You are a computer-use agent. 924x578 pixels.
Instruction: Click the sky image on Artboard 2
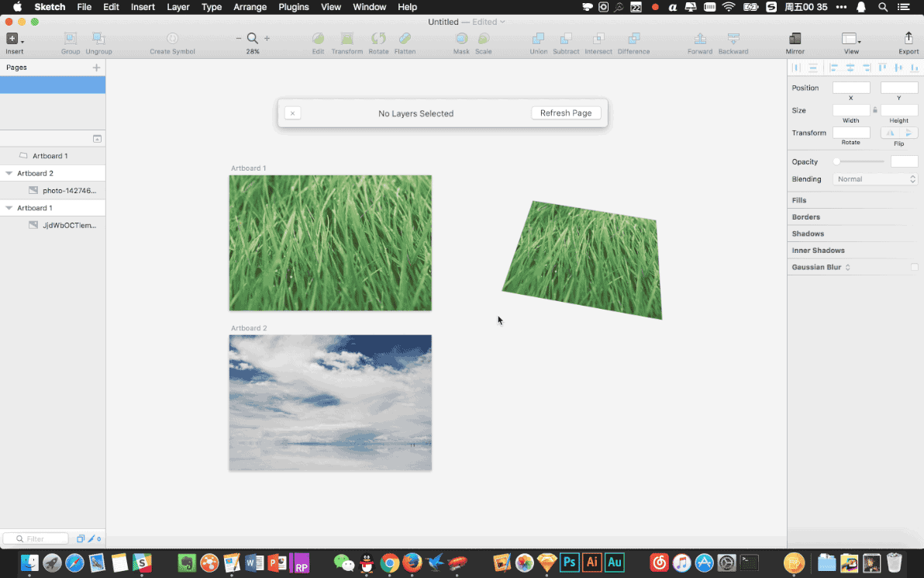[x=330, y=403]
